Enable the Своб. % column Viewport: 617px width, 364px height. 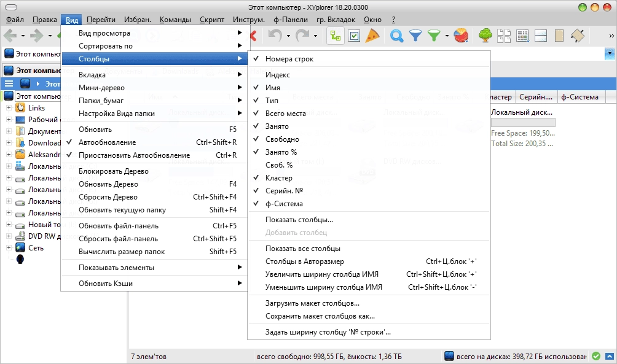[369, 165]
